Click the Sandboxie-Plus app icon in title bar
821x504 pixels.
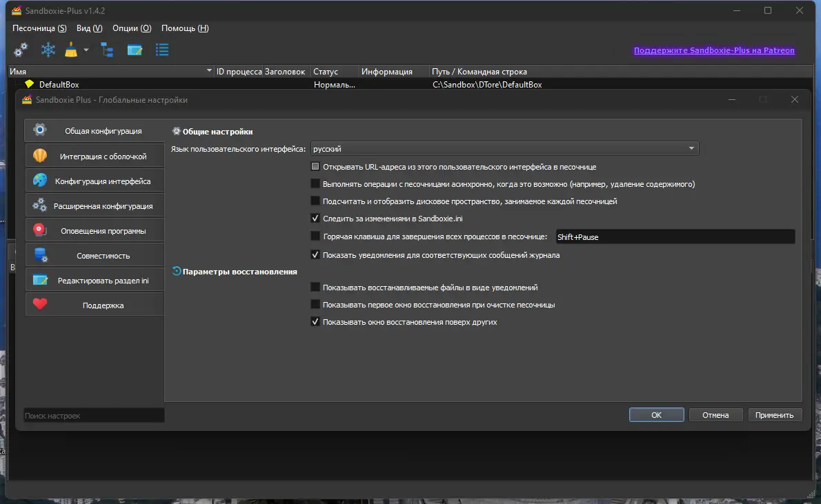17,10
